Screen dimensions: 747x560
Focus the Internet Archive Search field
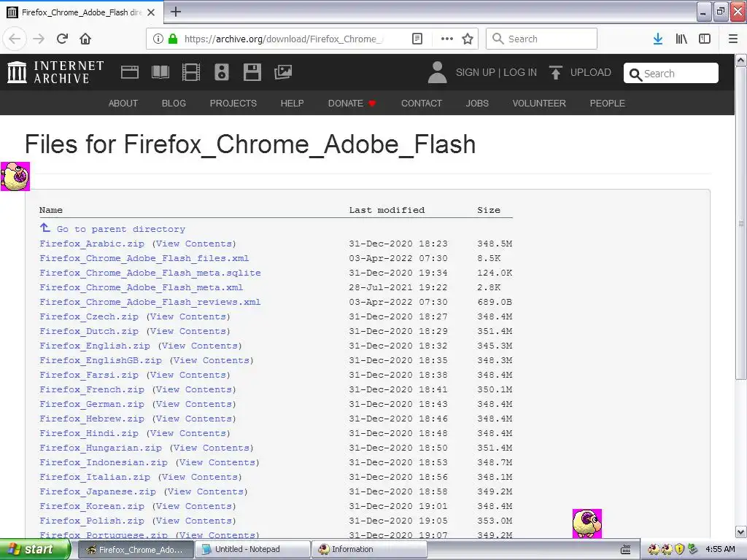(x=671, y=74)
